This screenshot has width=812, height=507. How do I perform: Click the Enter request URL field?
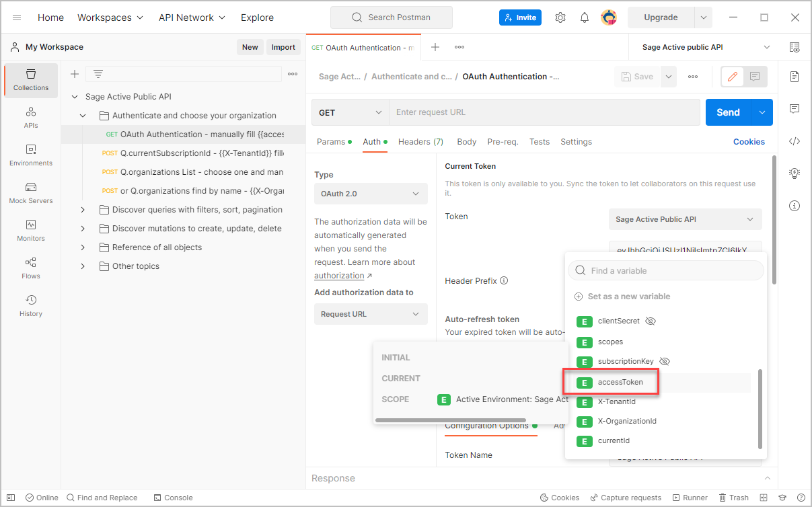[x=544, y=112]
